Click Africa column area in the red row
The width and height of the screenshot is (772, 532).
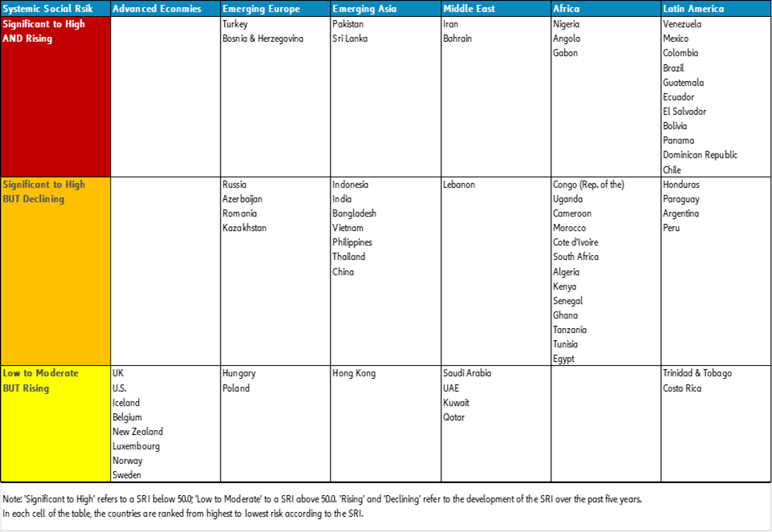pyautogui.click(x=606, y=96)
